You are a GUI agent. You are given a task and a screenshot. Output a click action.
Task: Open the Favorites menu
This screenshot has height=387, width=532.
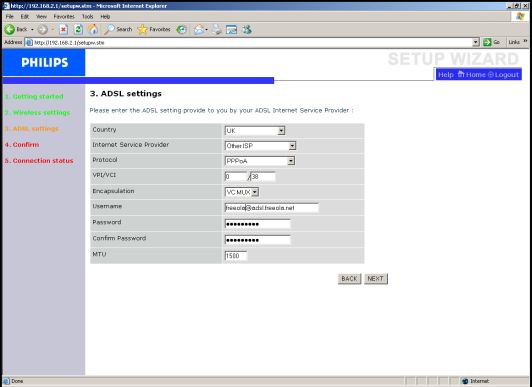[x=64, y=16]
